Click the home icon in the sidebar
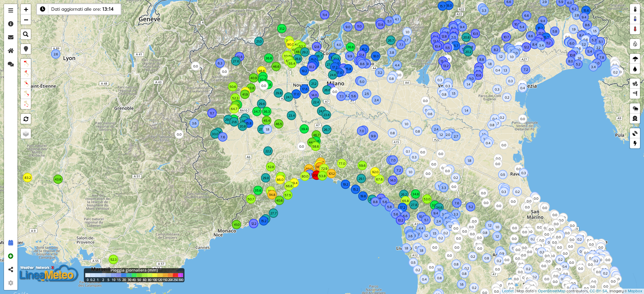 (x=11, y=51)
